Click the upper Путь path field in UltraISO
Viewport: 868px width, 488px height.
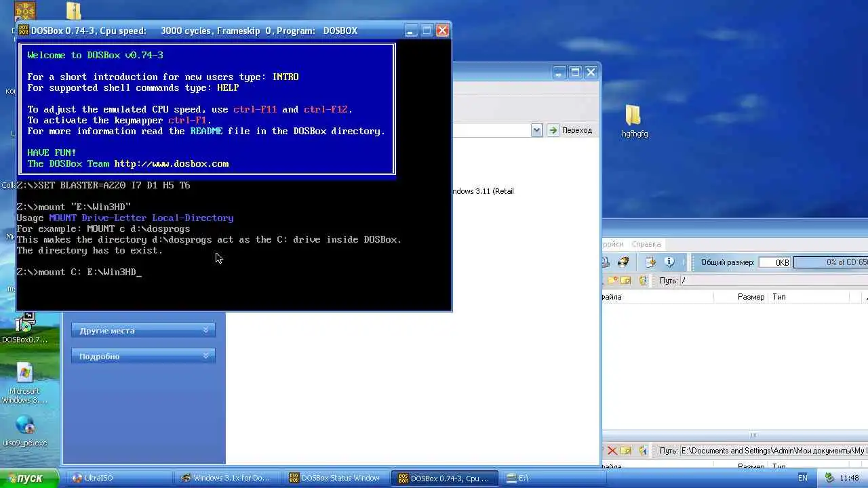(774, 281)
